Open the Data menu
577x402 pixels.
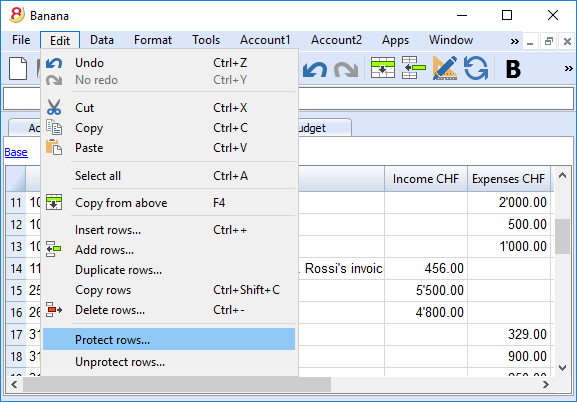tap(102, 40)
